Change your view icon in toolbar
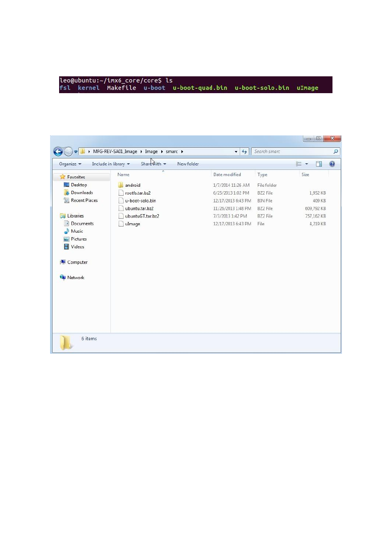The width and height of the screenshot is (392, 554). tap(299, 164)
